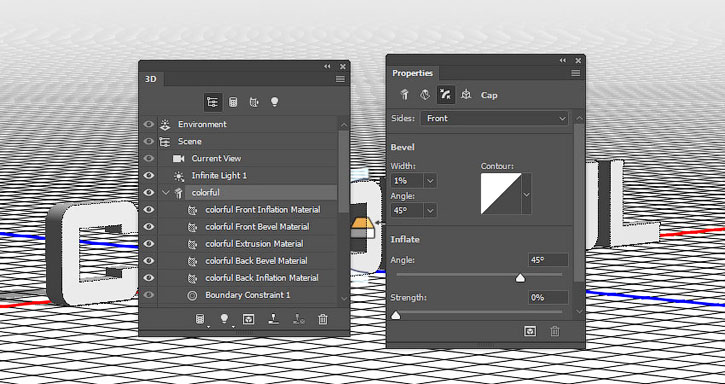Toggle visibility of Environment
The image size is (725, 384).
click(x=148, y=124)
